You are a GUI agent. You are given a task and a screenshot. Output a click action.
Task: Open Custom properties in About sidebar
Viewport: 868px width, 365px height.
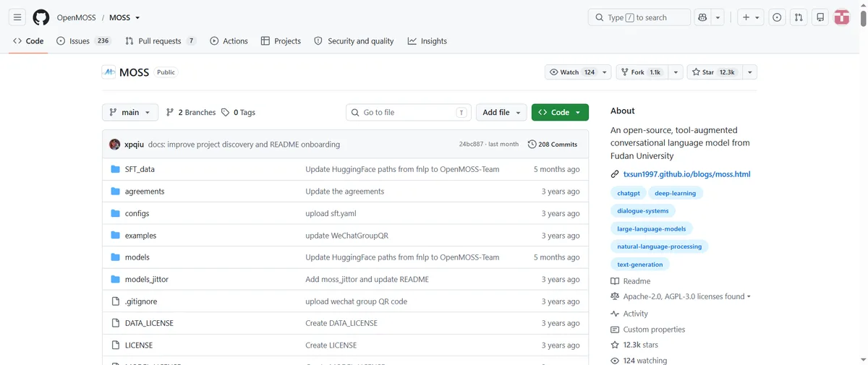(647, 330)
